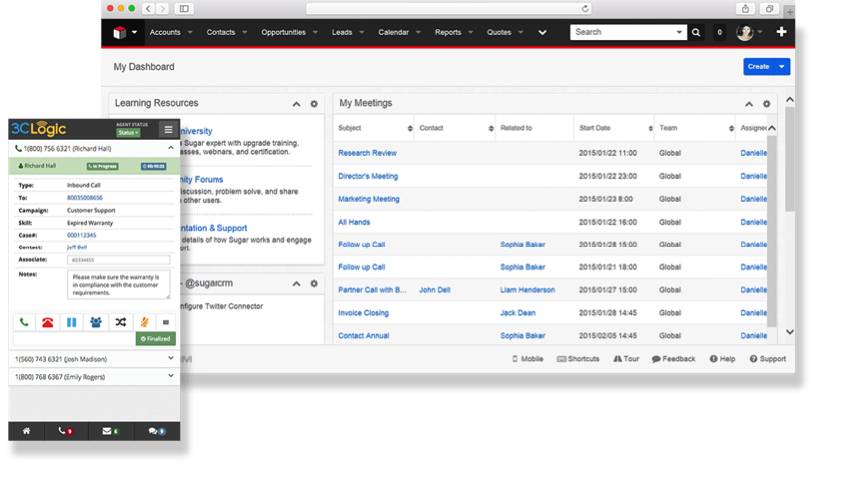Click the keypad icon in call controls
This screenshot has width=868, height=494.
(x=166, y=322)
